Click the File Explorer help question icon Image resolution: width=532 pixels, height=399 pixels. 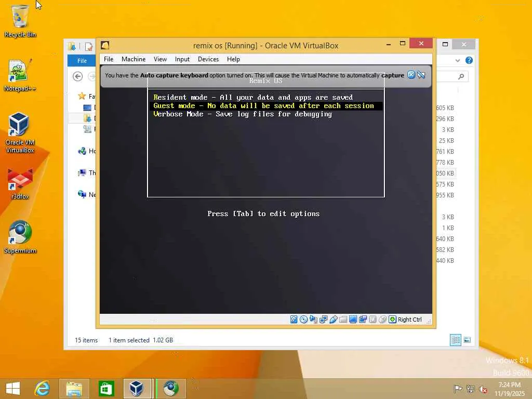pyautogui.click(x=469, y=60)
